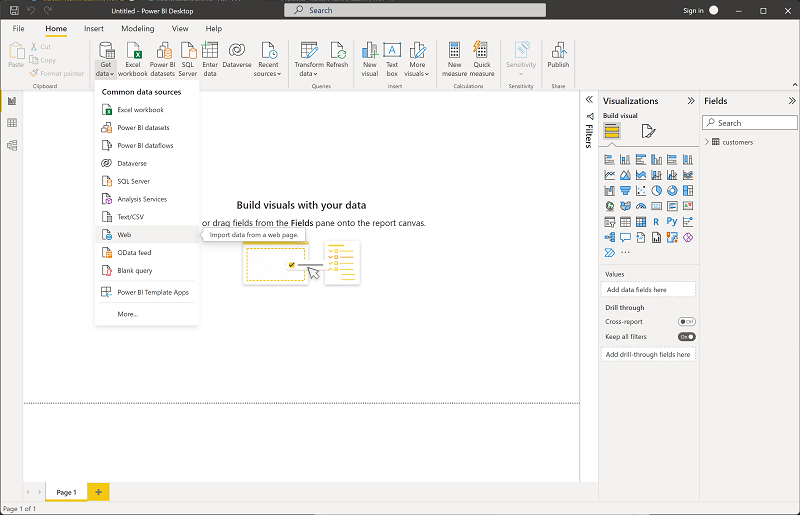Open the Modeling ribbon tab
Screen dimensions: 800x515
click(x=138, y=29)
